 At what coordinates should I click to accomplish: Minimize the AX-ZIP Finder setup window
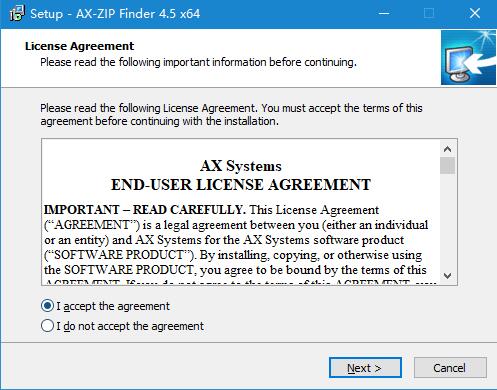[384, 14]
